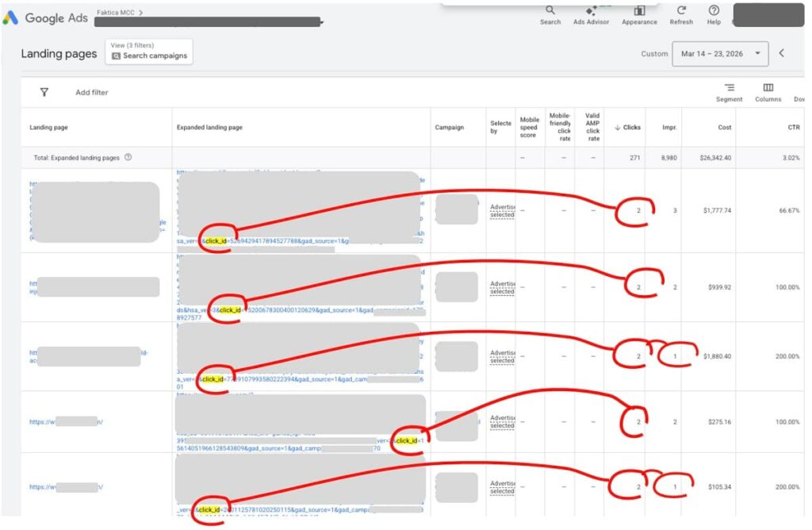Open the Search panel with magnifying glass icon
812x530 pixels.
pos(550,16)
